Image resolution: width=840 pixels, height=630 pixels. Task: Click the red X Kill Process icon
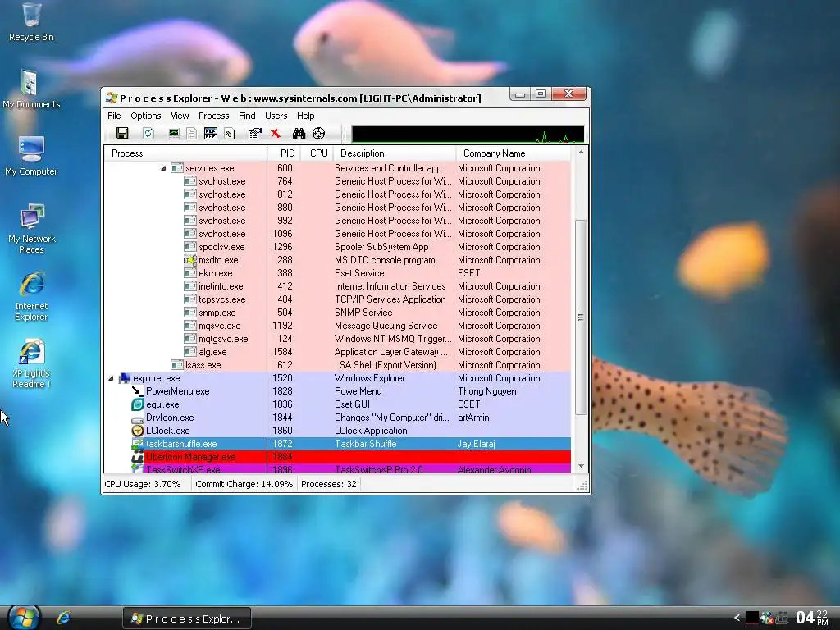pyautogui.click(x=276, y=134)
